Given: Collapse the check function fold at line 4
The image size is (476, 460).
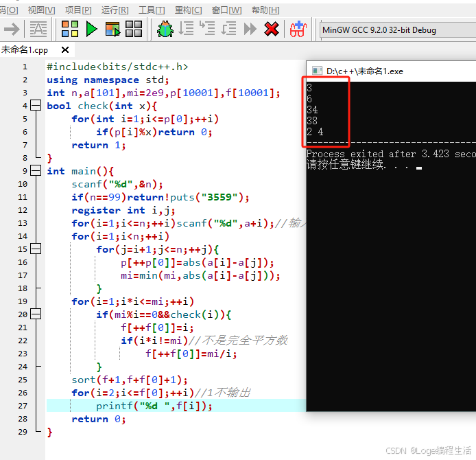Looking at the screenshot, I should 36,106.
